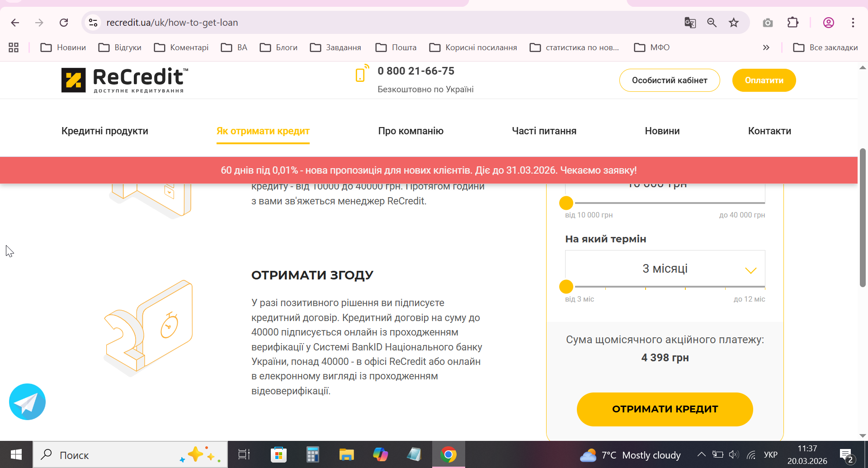
Task: Click the ReCredit logo
Action: tap(125, 80)
